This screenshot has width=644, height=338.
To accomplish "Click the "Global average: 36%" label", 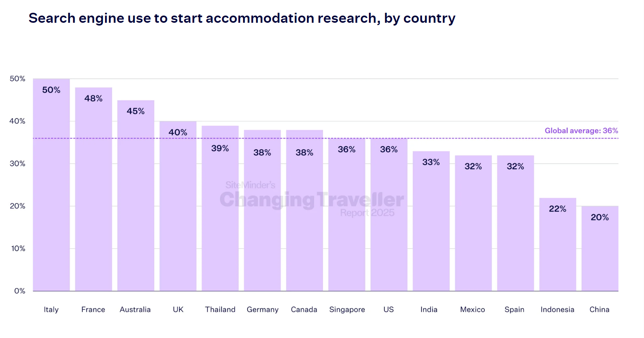I will [x=581, y=130].
